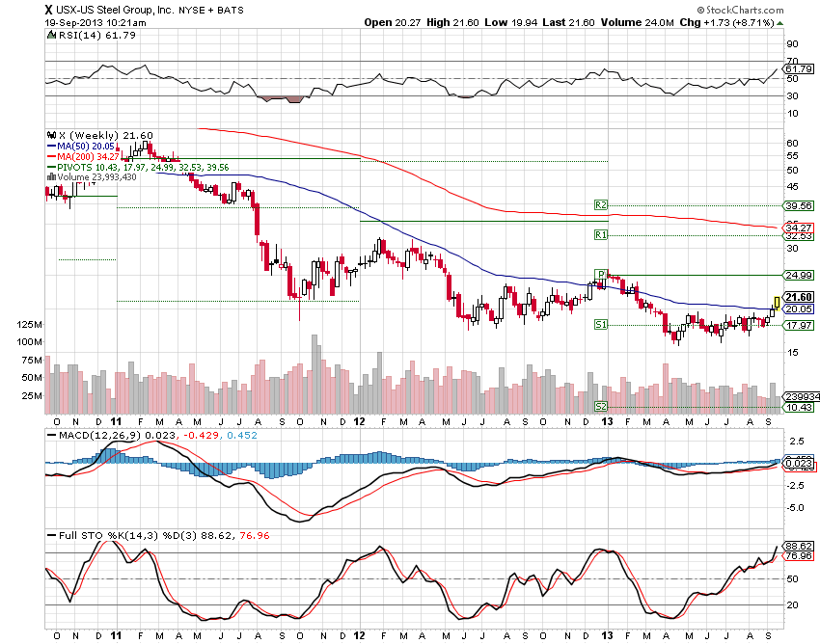The height and width of the screenshot is (644, 820).
Task: Select the S2 support marker
Action: [601, 406]
